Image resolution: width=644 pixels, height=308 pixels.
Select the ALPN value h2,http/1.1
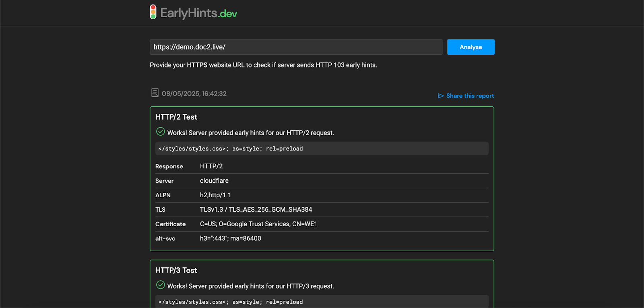click(216, 195)
